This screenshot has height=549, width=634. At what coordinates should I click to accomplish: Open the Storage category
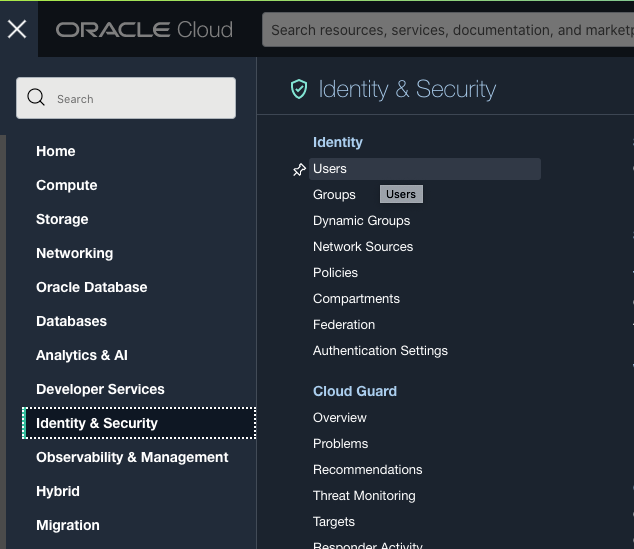tap(62, 219)
